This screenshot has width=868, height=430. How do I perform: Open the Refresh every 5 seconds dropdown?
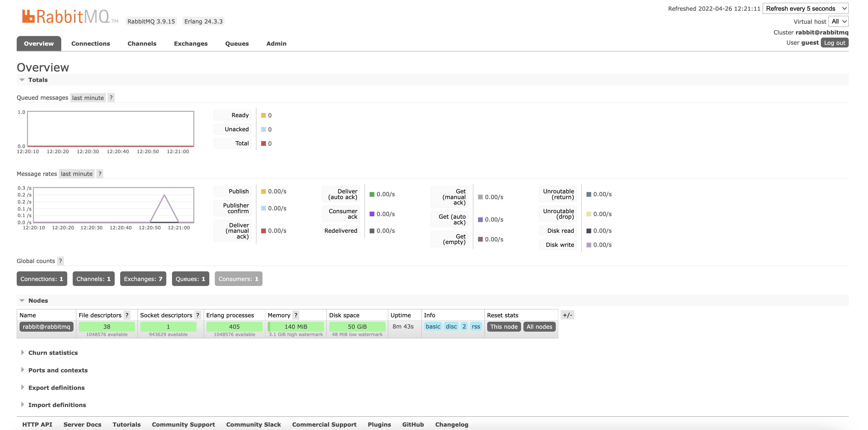[805, 8]
